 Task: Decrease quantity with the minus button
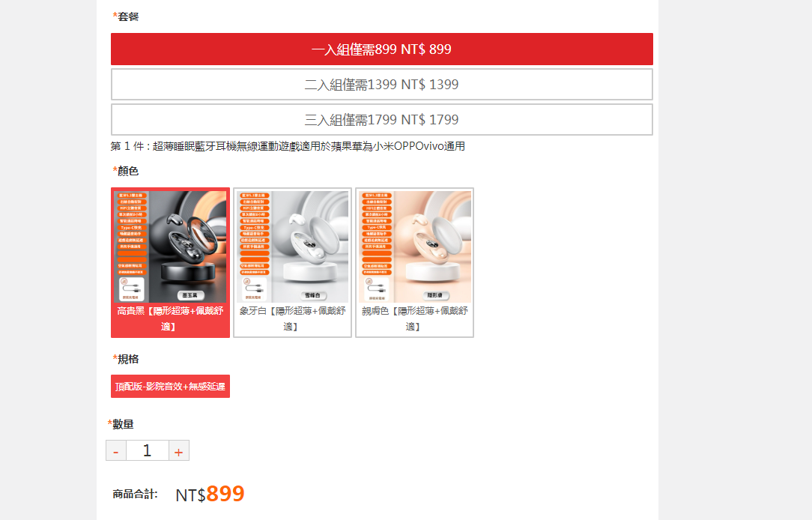point(116,450)
